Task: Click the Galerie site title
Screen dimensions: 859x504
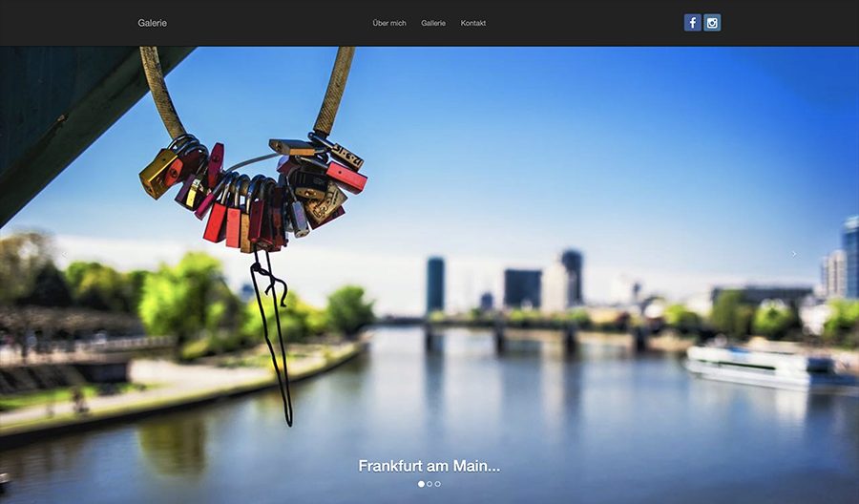Action: [x=152, y=23]
